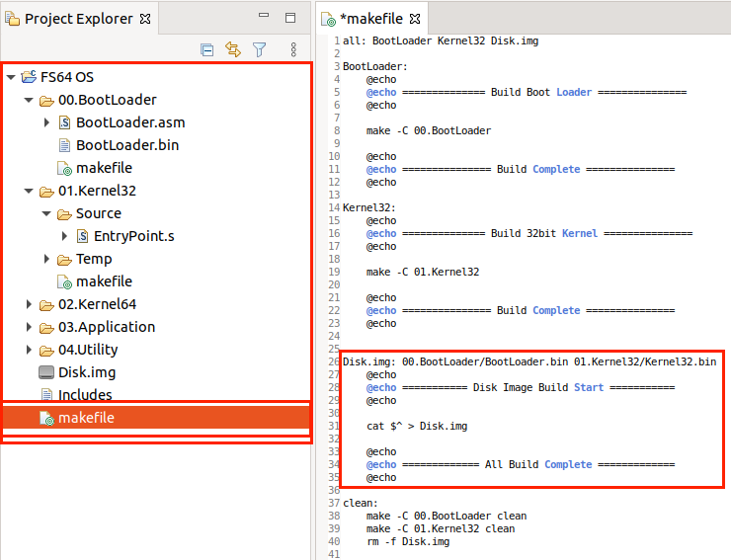
Task: Click the Collapse All icon in Project Explorer
Action: 207,49
